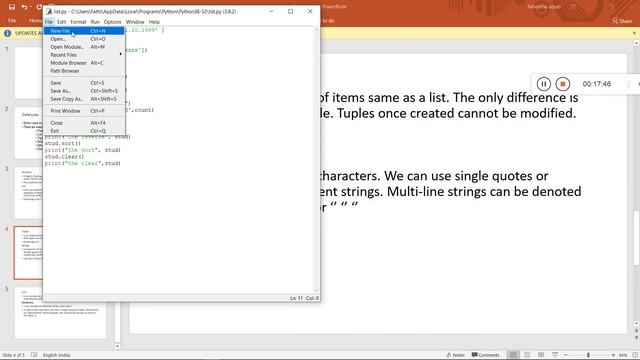Open the Notes pane in PowerPoint status bar

pos(456,355)
